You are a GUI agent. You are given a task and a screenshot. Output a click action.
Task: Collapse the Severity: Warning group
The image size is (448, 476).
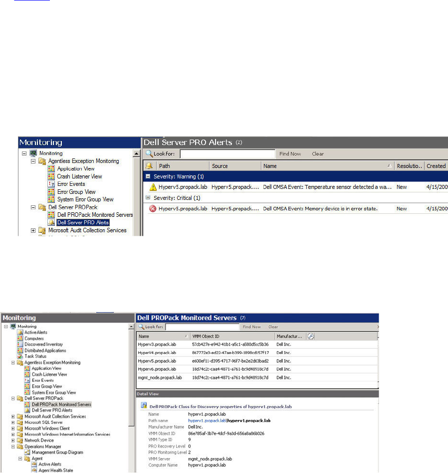coord(148,176)
